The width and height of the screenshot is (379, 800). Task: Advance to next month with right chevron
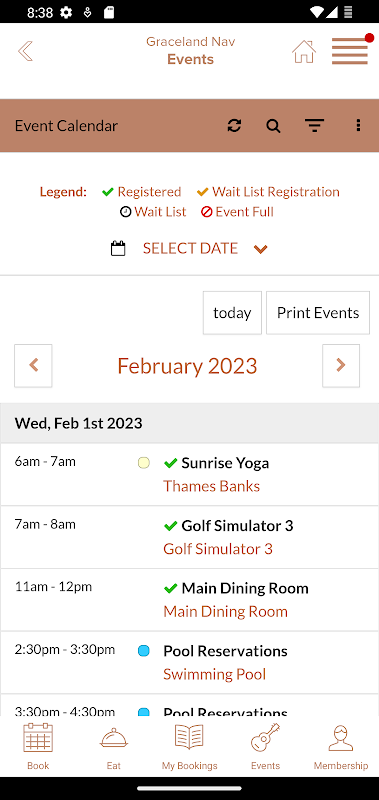tap(341, 366)
